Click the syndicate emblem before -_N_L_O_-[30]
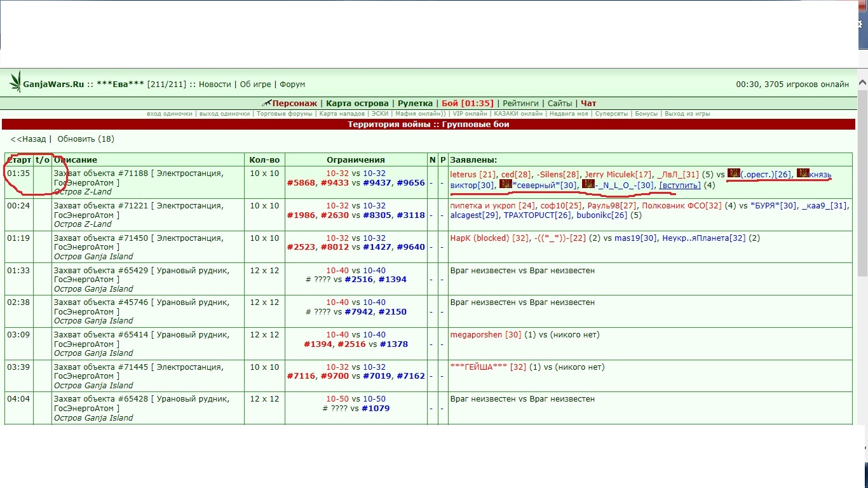 (x=588, y=185)
